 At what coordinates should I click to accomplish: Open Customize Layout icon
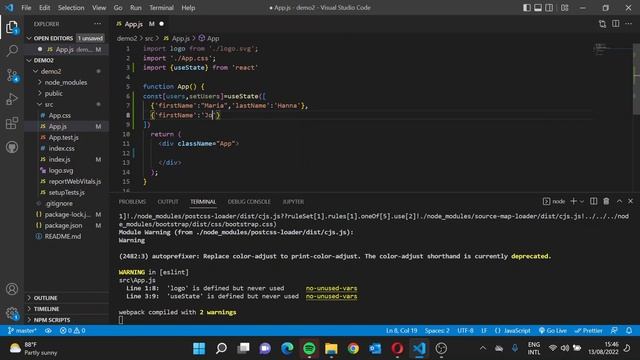tap(564, 8)
